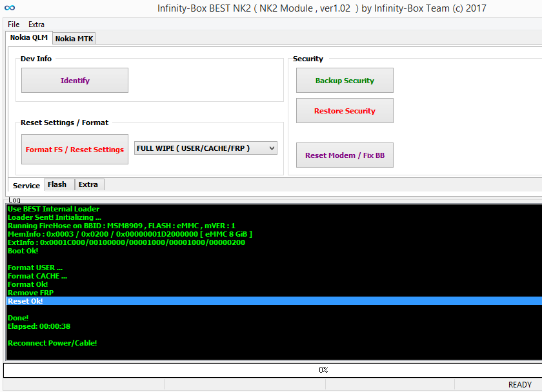
Task: Click Format FS / Reset Settings button
Action: 75,150
